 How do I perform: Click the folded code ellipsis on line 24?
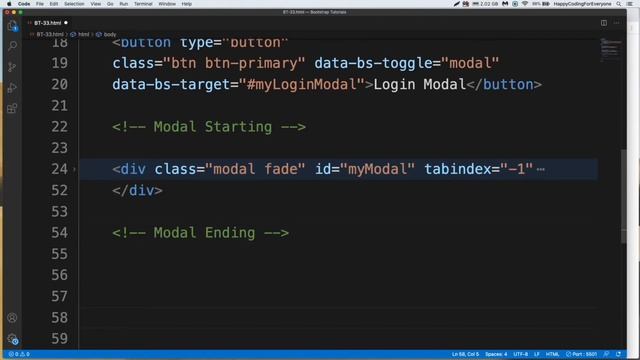[x=541, y=169]
